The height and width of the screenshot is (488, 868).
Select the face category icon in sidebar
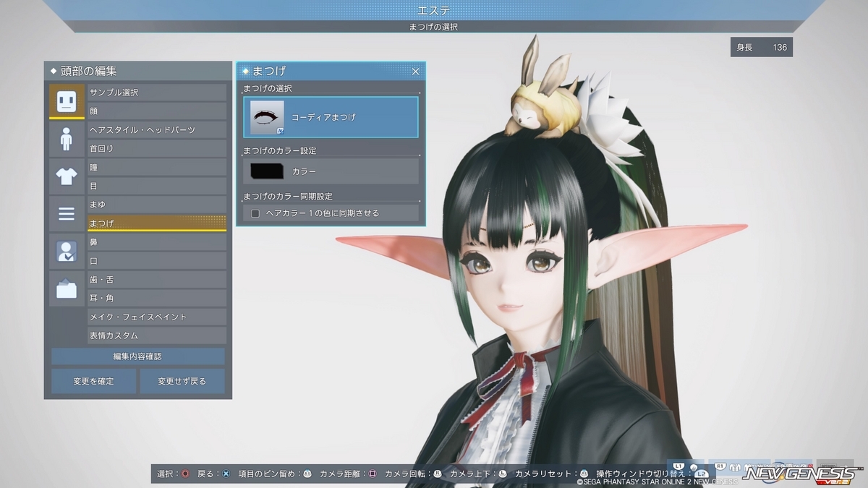tap(67, 100)
